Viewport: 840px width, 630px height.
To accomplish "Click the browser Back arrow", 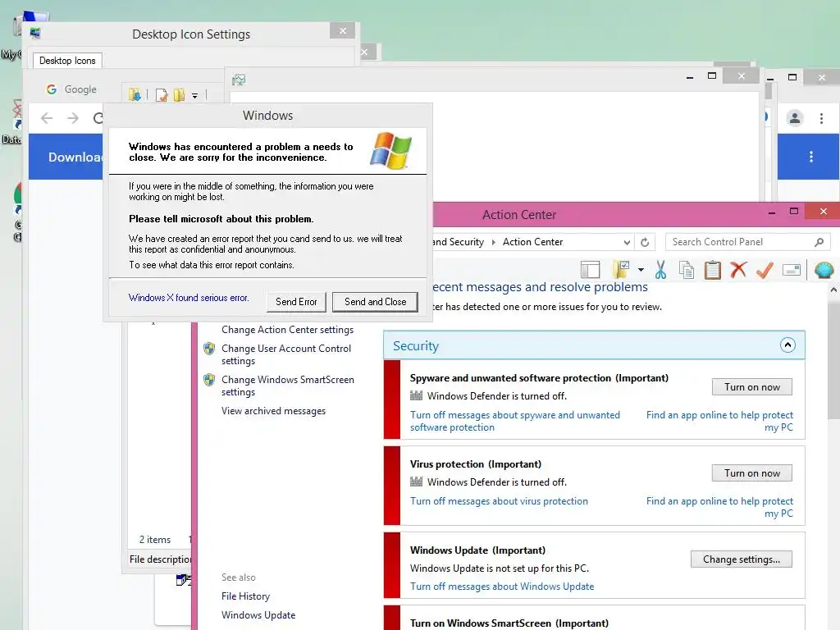I will tap(47, 118).
